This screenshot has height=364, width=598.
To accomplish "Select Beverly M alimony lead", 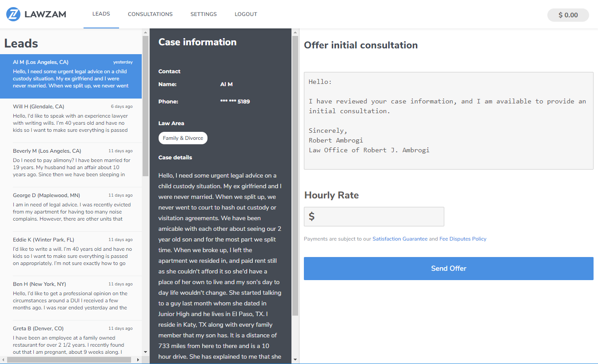I will click(x=71, y=165).
